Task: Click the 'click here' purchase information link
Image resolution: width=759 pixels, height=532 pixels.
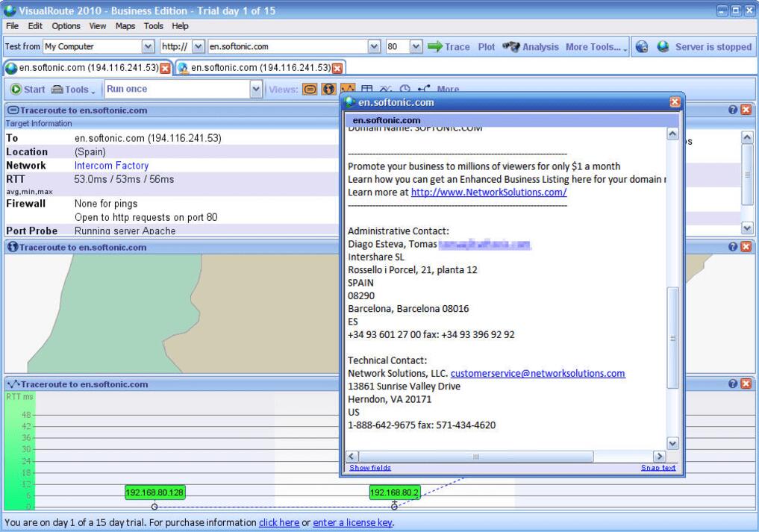Action: tap(279, 523)
